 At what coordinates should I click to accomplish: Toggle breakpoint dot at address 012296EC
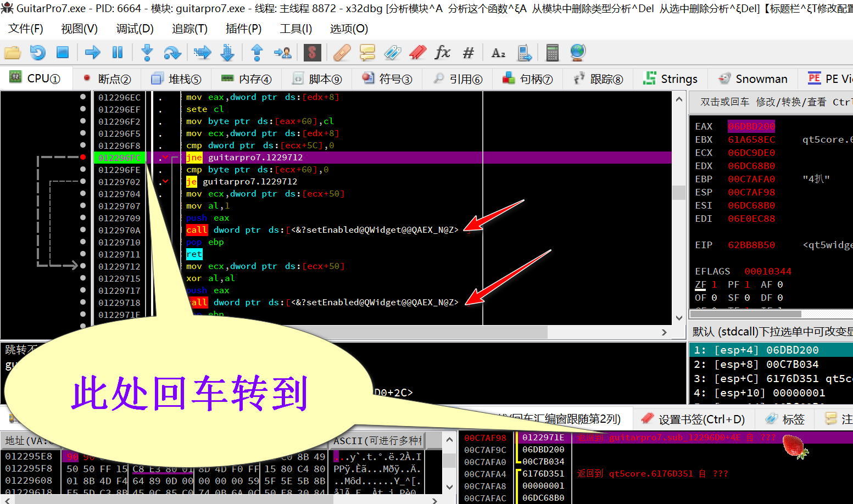coord(83,97)
